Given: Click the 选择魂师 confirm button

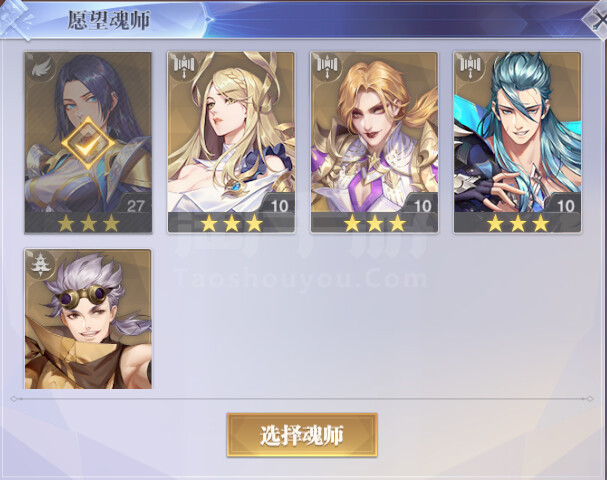Looking at the screenshot, I should click(x=302, y=435).
